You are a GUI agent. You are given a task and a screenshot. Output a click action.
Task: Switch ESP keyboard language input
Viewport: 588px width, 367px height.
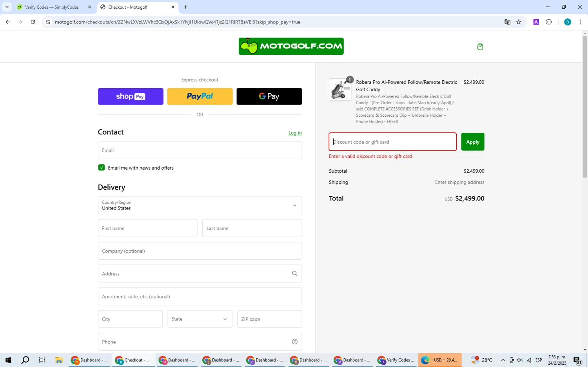coord(539,360)
